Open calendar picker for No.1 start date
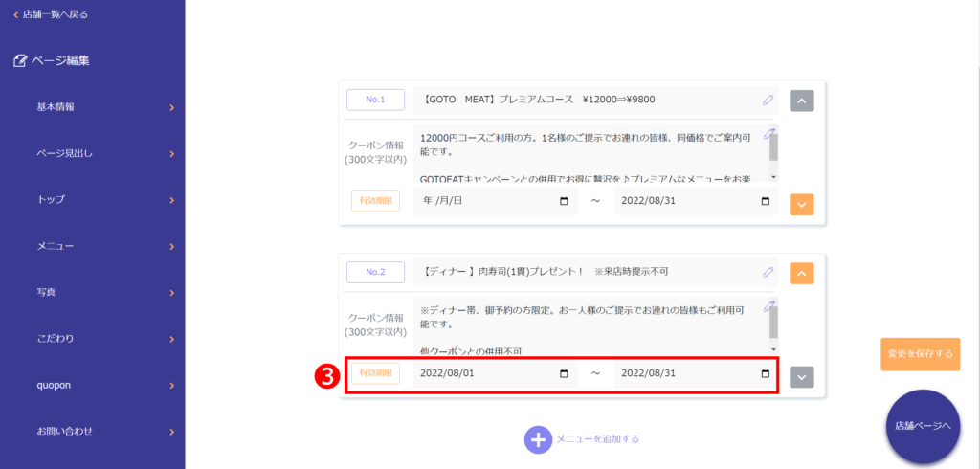 coord(564,201)
